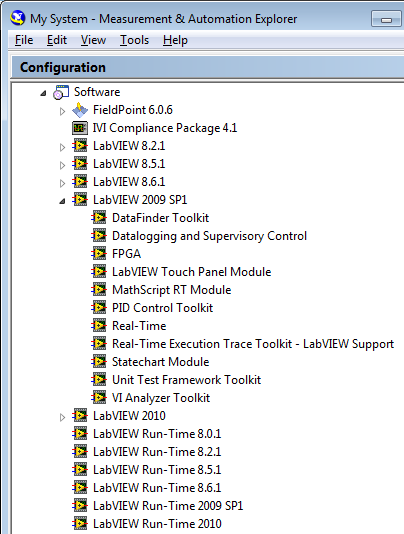The width and height of the screenshot is (404, 534).
Task: Open the Help menu
Action: coord(175,40)
